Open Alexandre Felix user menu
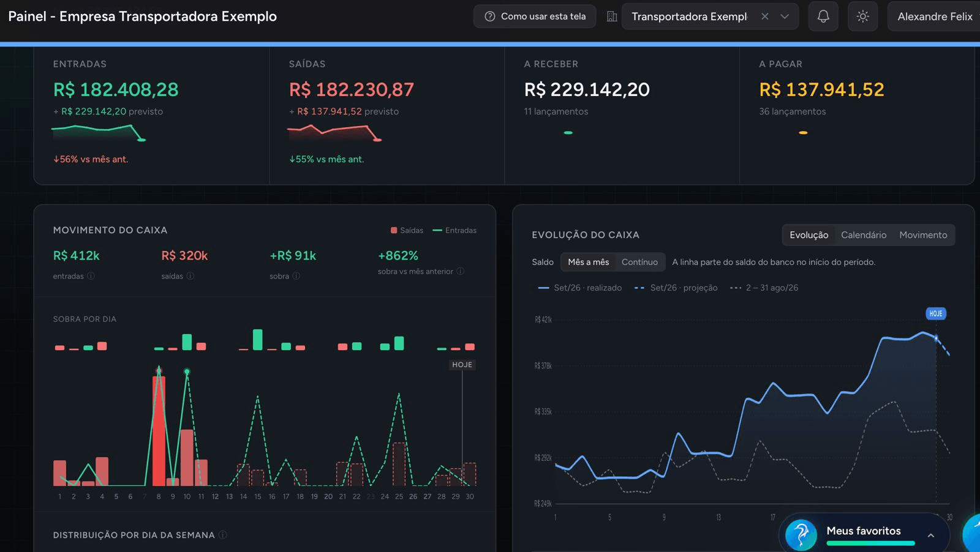Viewport: 980px width, 552px height. (935, 17)
